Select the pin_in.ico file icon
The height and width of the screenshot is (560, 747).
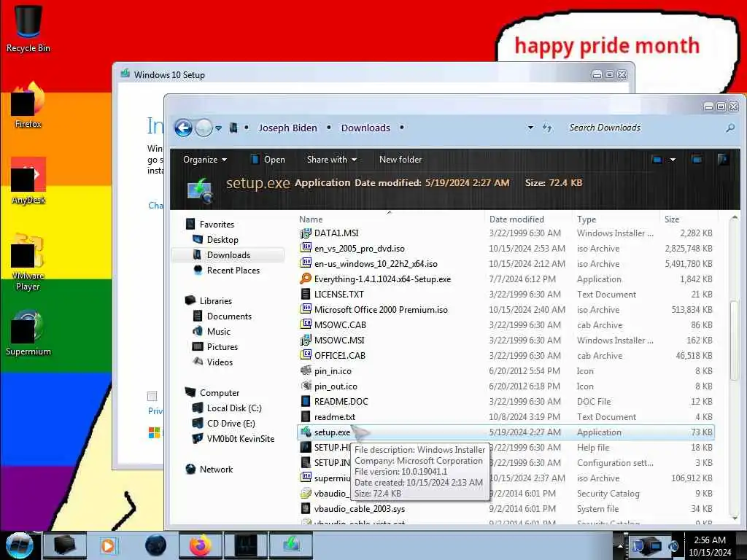pyautogui.click(x=306, y=371)
